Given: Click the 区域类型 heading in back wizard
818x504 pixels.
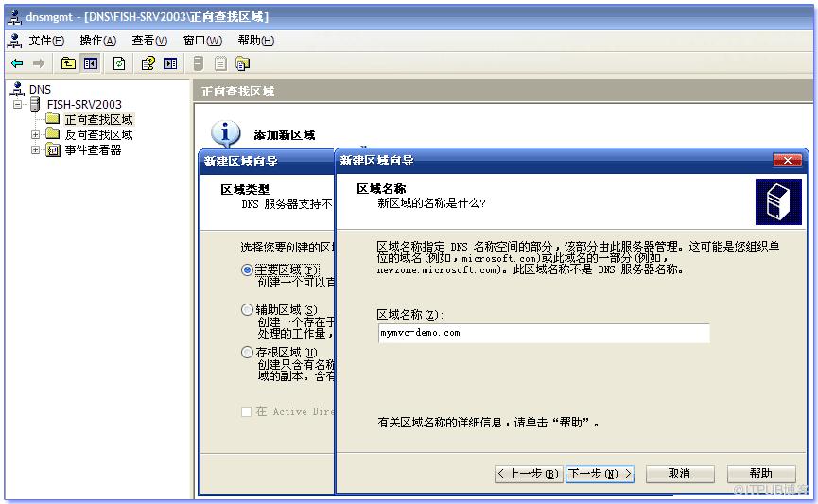Looking at the screenshot, I should pyautogui.click(x=245, y=189).
